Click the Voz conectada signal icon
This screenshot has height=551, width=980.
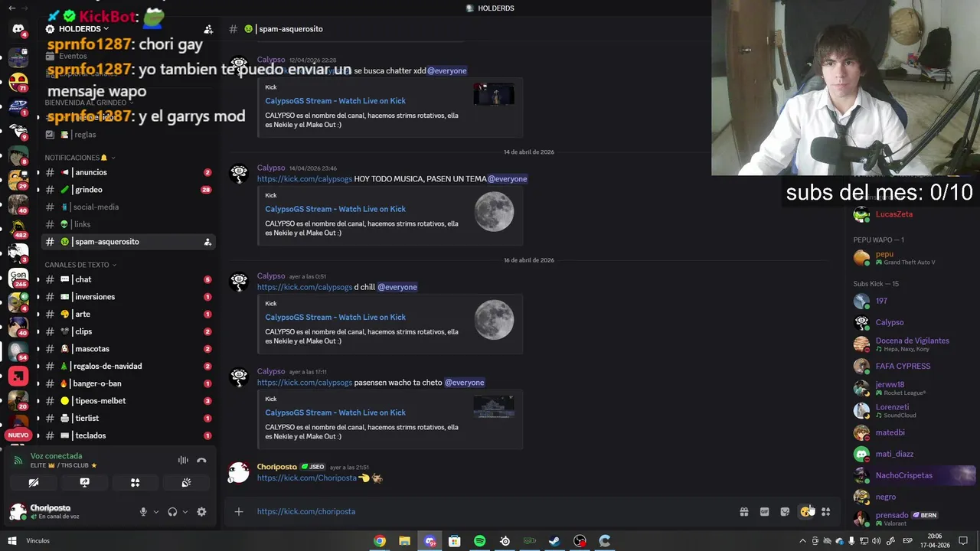(x=18, y=460)
